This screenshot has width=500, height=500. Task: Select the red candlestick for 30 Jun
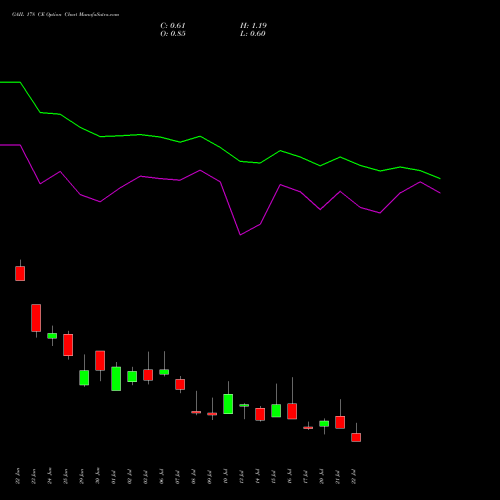tap(100, 361)
